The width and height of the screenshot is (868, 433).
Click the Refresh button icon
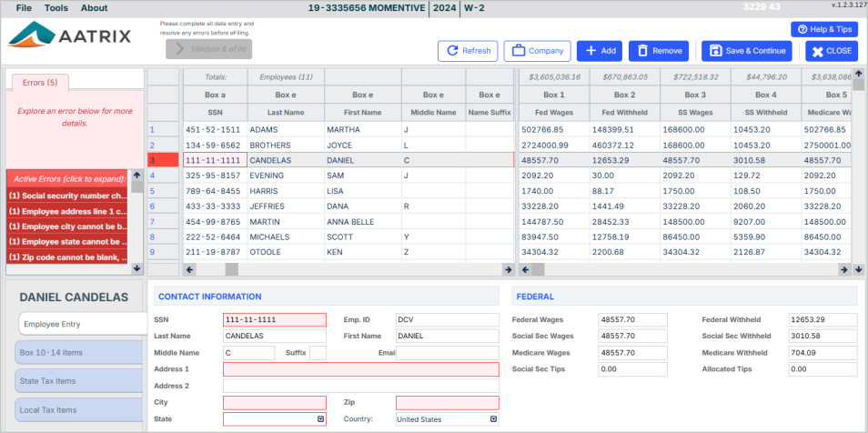(452, 51)
